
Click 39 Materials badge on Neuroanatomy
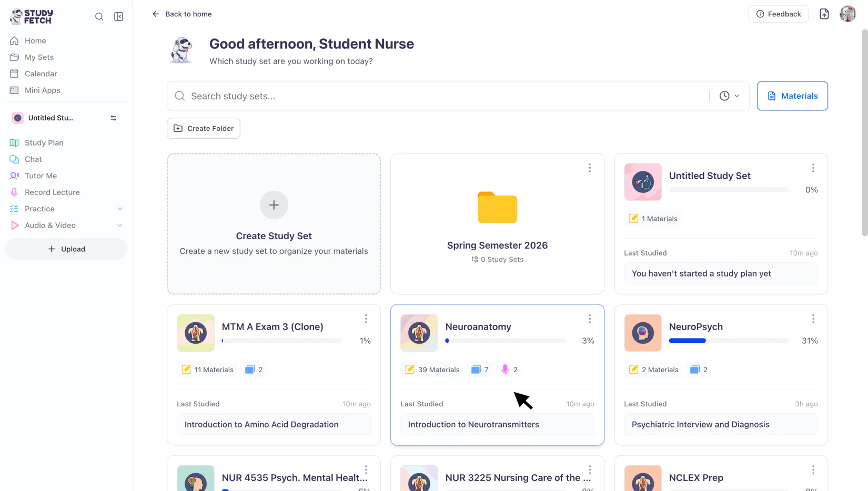pyautogui.click(x=432, y=370)
